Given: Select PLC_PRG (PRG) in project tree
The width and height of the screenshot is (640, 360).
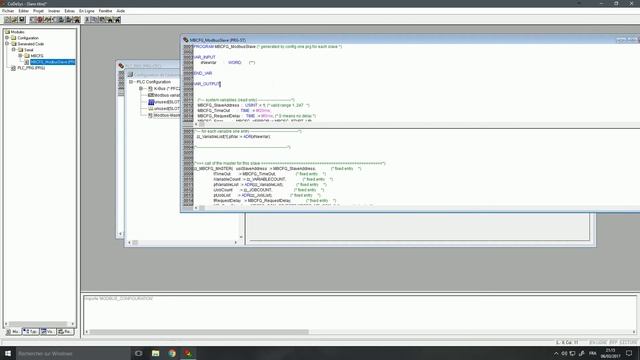Looking at the screenshot, I should coord(31,68).
